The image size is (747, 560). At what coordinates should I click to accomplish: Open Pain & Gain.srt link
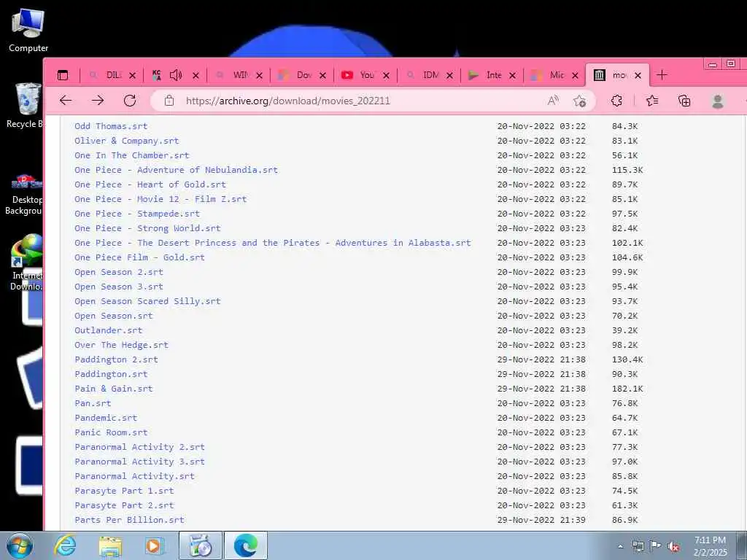coord(113,389)
